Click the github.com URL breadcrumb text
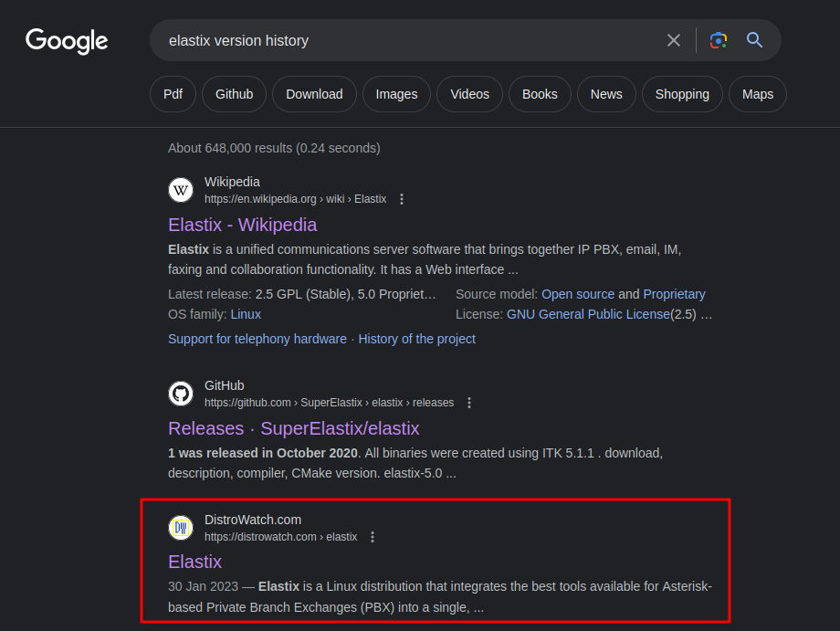This screenshot has width=840, height=631. click(329, 403)
